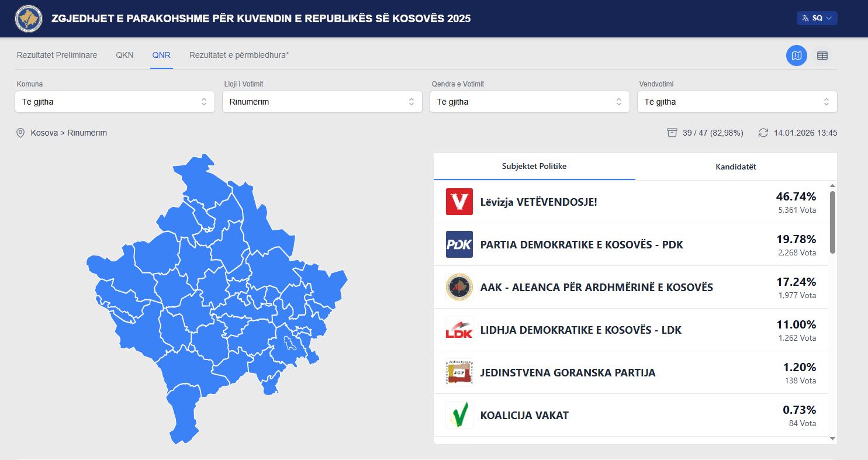Switch to the QKN tab
868x460 pixels.
click(x=125, y=55)
